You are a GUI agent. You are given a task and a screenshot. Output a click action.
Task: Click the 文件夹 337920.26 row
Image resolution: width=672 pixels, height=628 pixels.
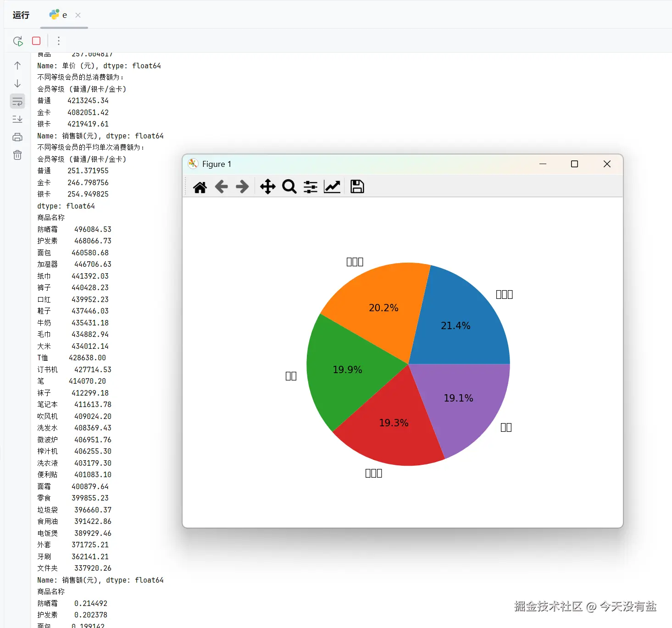click(x=74, y=568)
